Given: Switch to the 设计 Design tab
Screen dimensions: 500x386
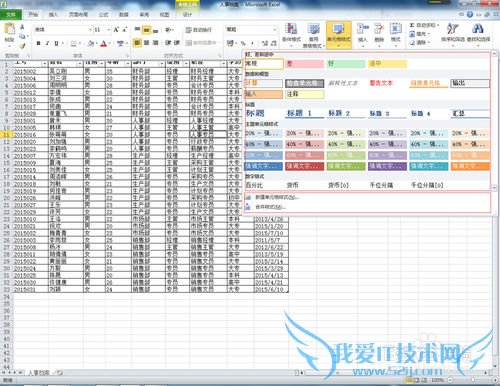Looking at the screenshot, I should [188, 15].
